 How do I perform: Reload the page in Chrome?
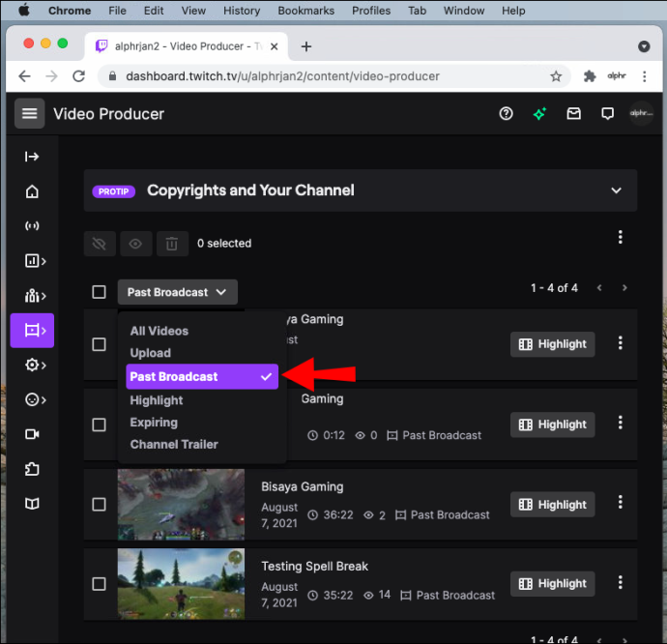(78, 76)
